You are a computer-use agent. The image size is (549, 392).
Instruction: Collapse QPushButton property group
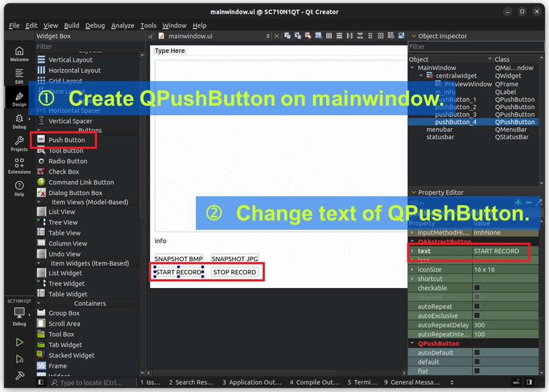click(x=412, y=343)
